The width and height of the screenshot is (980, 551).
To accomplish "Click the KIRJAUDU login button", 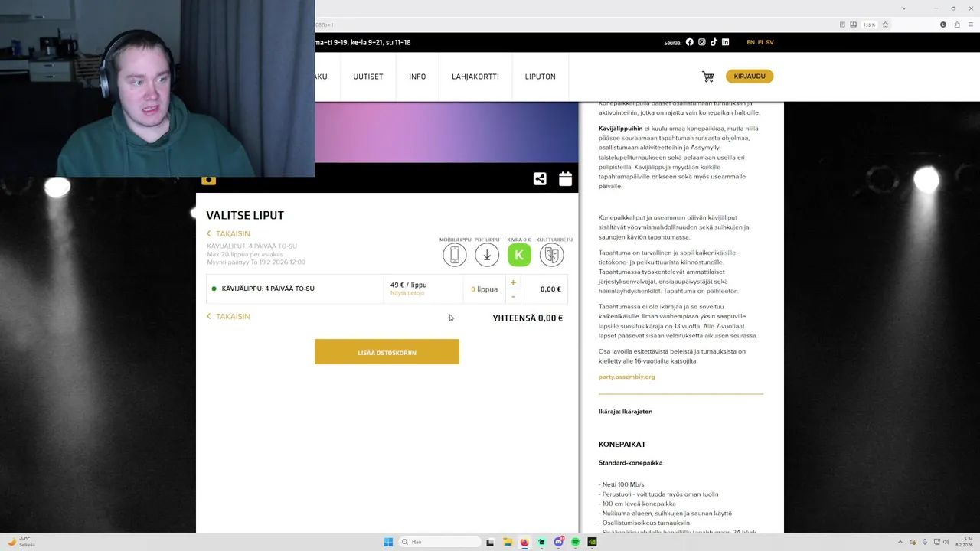I will 750,76.
